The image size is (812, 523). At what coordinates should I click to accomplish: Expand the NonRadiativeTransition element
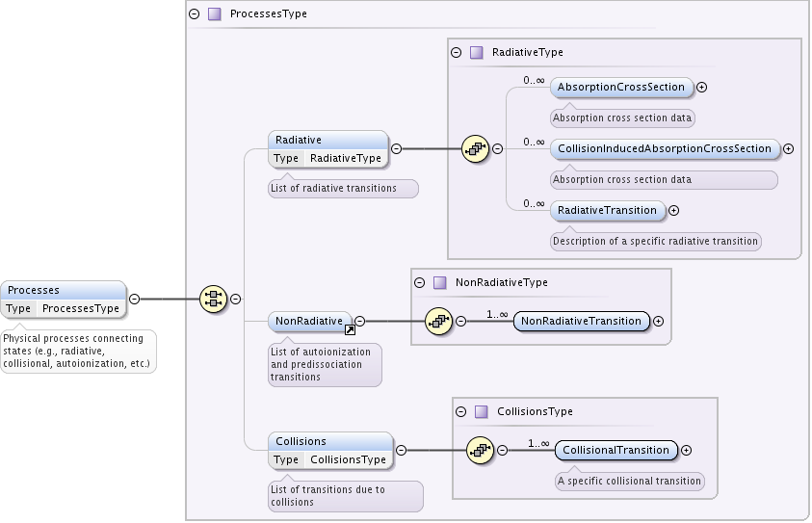pos(658,321)
